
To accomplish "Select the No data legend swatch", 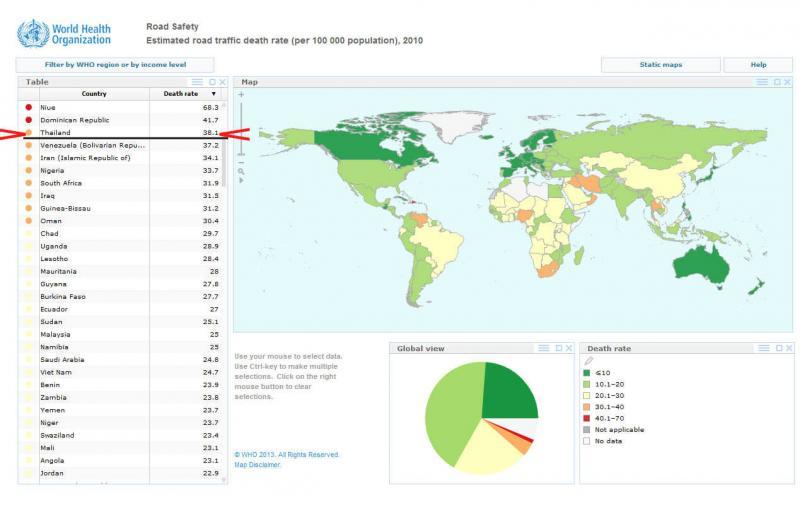I will (587, 441).
